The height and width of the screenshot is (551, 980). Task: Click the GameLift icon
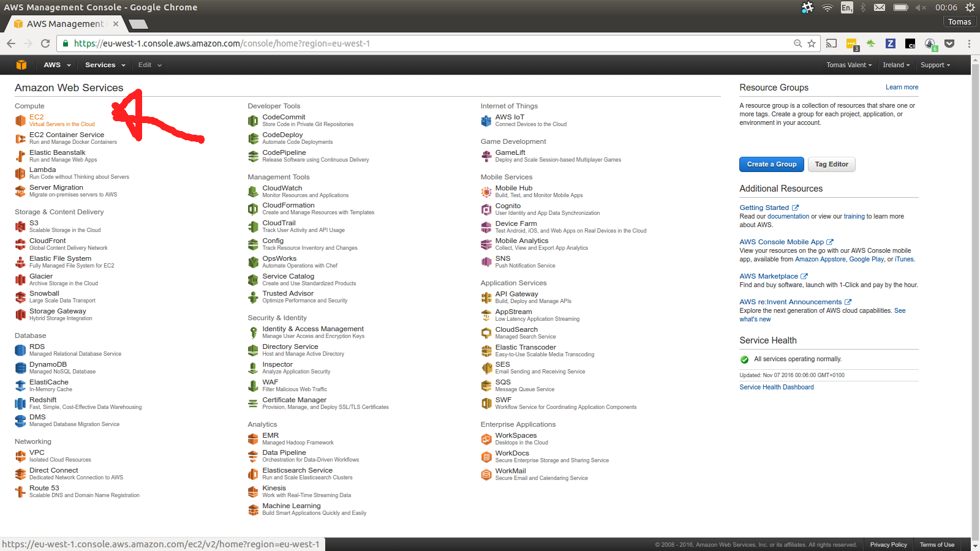click(486, 156)
